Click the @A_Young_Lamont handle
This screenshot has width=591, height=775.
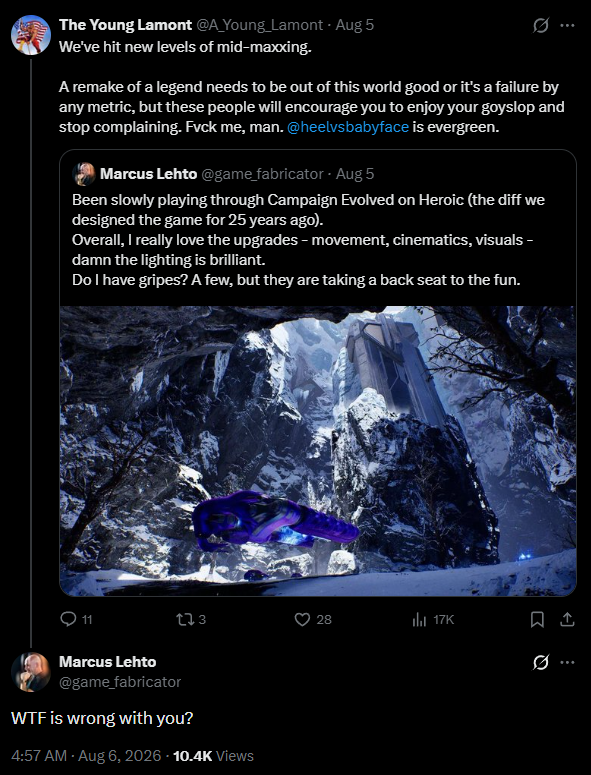[x=260, y=25]
